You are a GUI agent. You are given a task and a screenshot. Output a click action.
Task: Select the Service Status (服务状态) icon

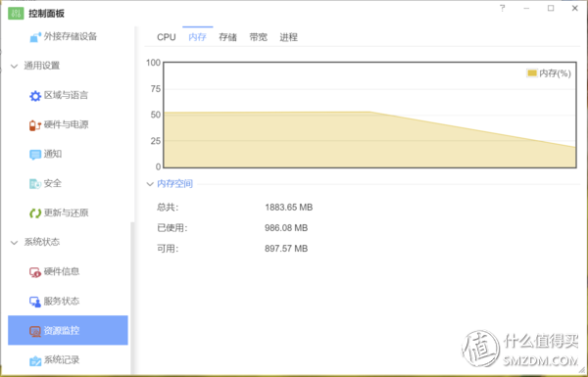coord(35,302)
